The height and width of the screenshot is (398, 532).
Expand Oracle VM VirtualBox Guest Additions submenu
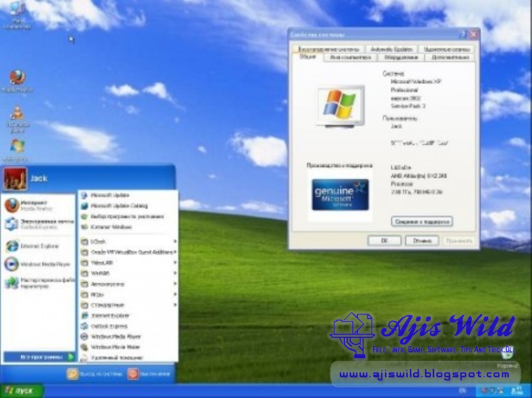pos(128,252)
